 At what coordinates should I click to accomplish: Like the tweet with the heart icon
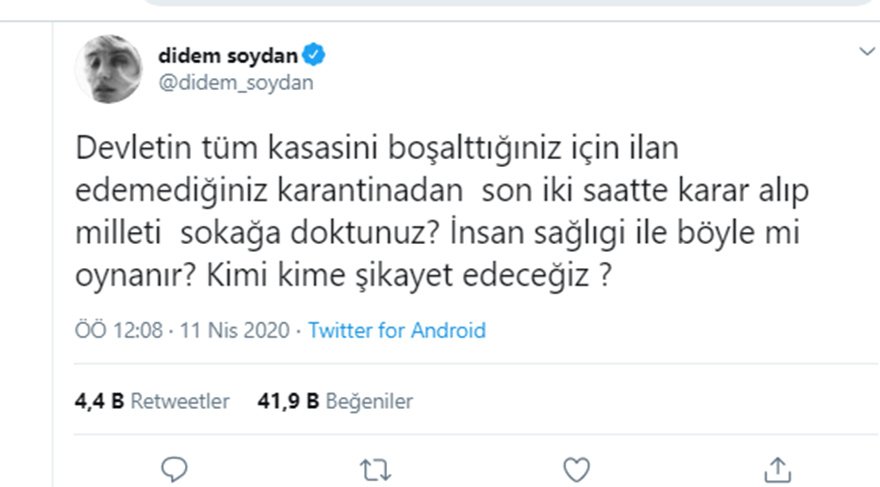point(577,468)
